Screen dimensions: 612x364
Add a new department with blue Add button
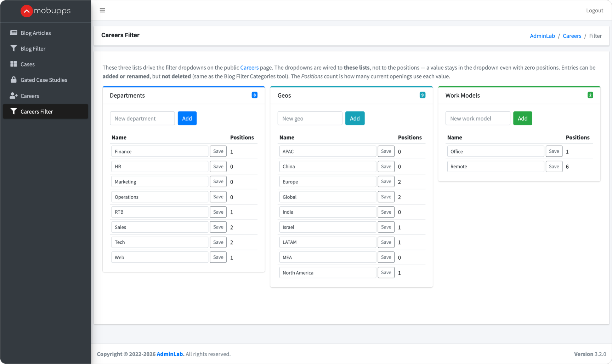point(187,119)
